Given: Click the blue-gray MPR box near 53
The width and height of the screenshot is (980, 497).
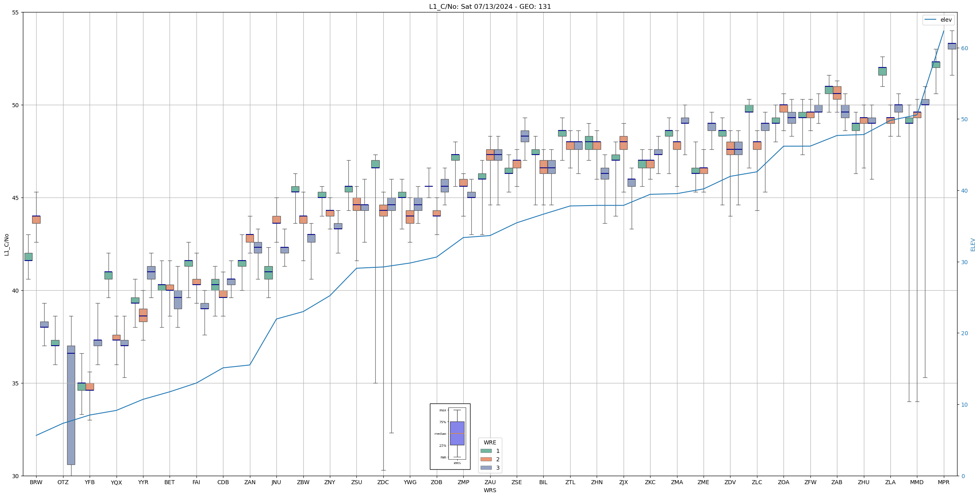Looking at the screenshot, I should 952,46.
